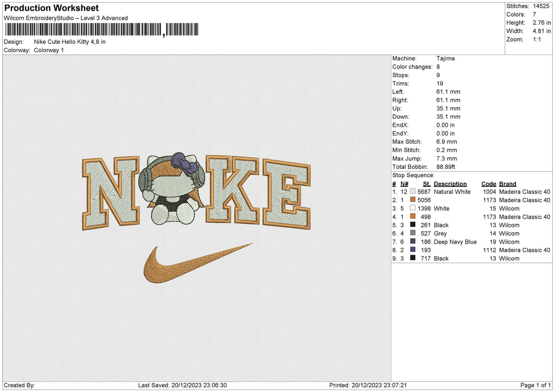Click the "Created By:" footer label
The width and height of the screenshot is (555, 392).
tap(19, 386)
